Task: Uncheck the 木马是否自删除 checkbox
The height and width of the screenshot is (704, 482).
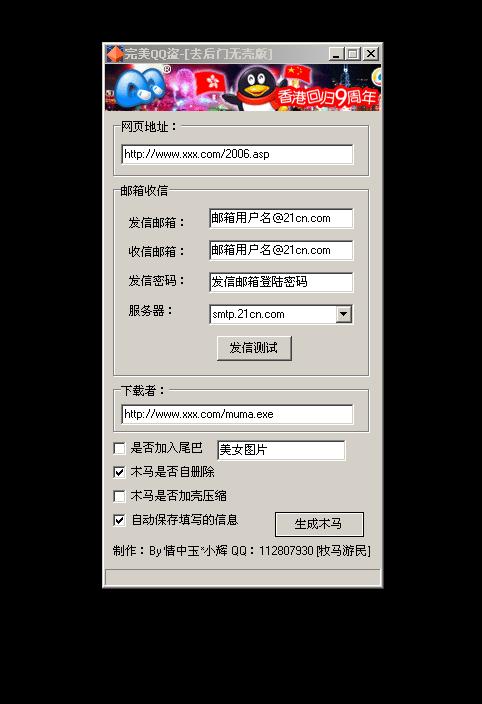Action: point(119,472)
